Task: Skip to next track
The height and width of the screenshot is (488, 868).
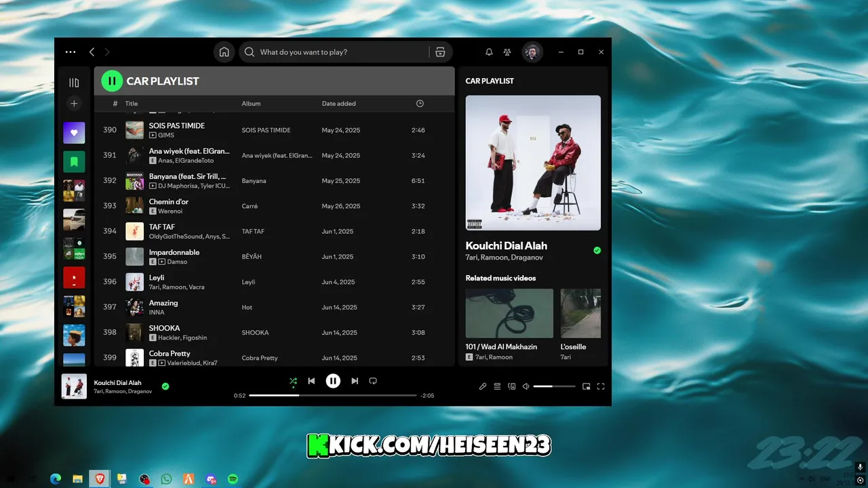Action: pyautogui.click(x=355, y=381)
